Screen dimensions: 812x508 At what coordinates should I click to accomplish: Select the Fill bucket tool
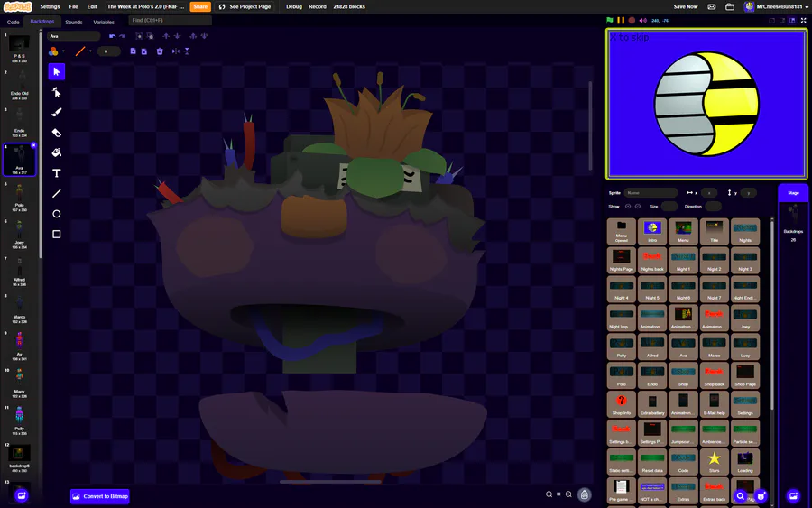pyautogui.click(x=57, y=152)
